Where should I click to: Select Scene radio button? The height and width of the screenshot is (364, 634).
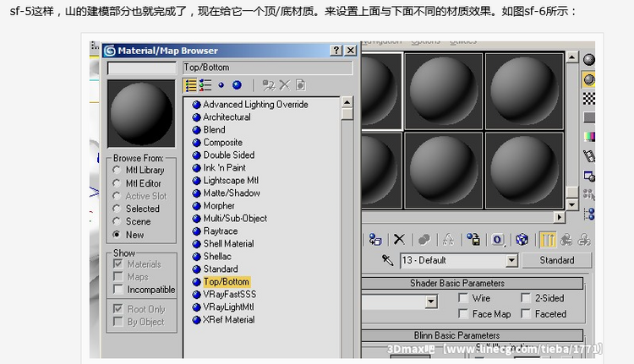(117, 221)
